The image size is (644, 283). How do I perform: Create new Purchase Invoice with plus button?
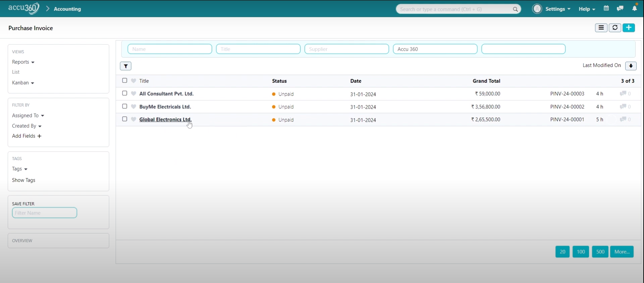click(629, 28)
